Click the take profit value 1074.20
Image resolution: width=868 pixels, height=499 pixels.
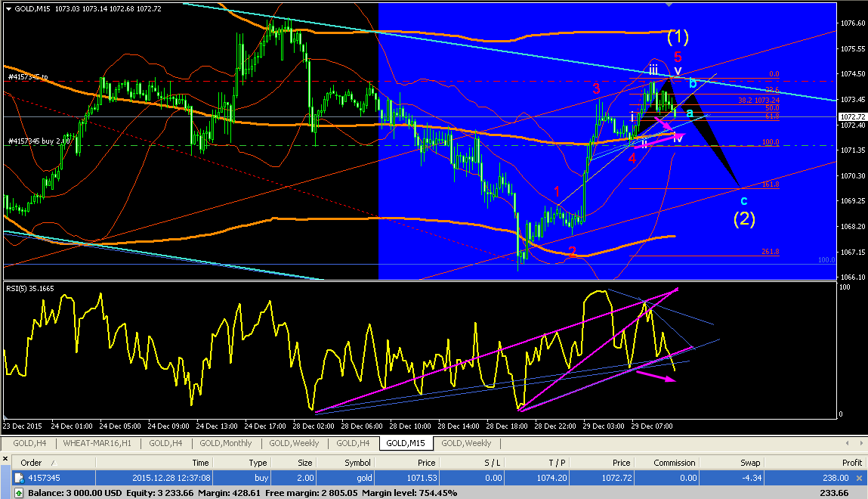[x=552, y=478]
